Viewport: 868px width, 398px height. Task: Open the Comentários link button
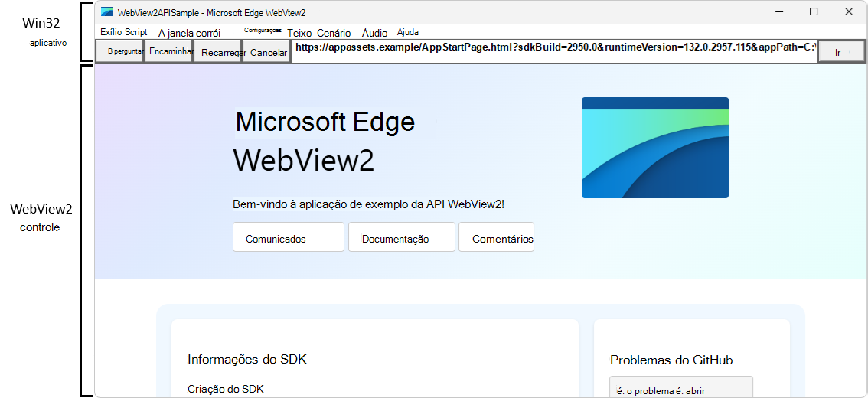[497, 237]
